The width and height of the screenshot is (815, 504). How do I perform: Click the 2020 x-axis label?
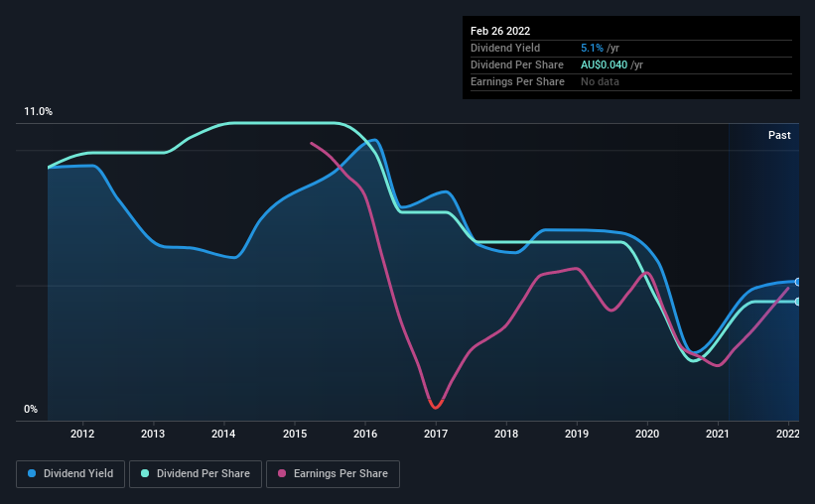point(647,434)
